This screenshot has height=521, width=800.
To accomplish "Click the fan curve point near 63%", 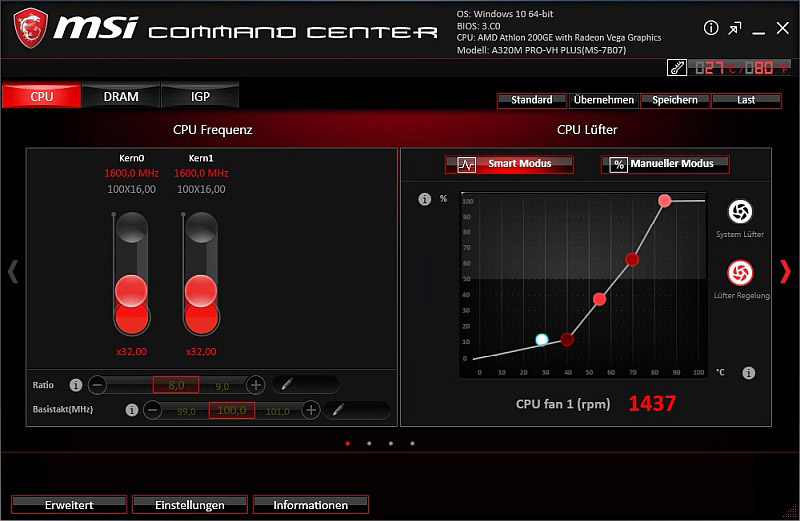I will [632, 260].
